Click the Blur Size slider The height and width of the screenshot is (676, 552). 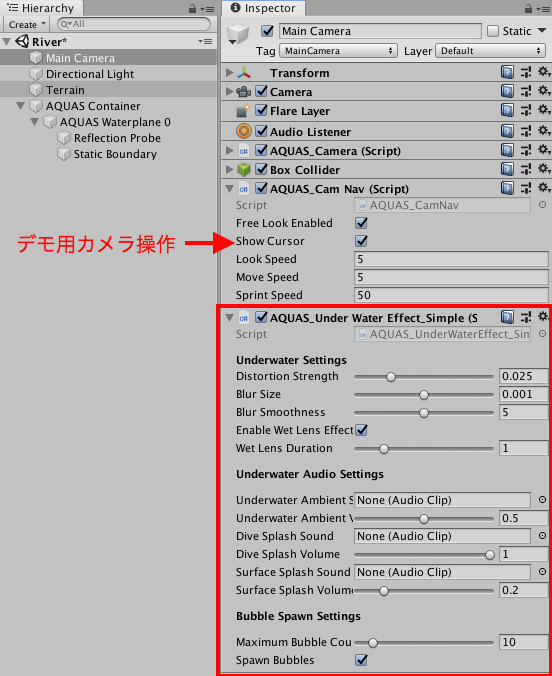point(423,395)
